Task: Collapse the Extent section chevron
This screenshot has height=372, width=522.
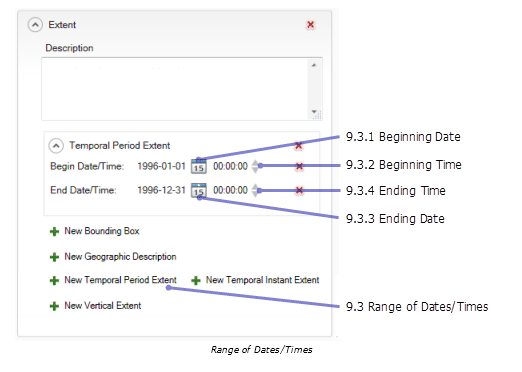Action: coord(35,25)
